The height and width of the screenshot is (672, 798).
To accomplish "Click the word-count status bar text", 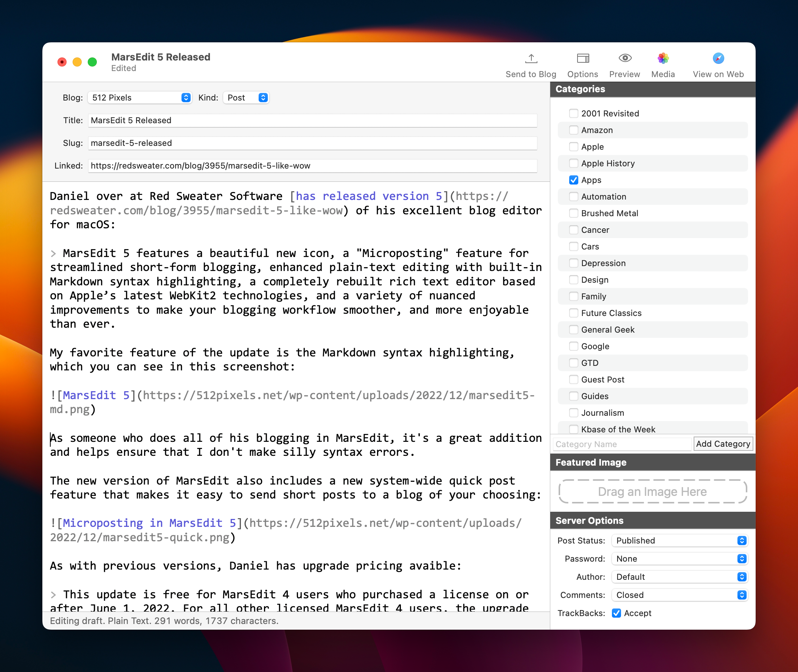I will [x=165, y=621].
